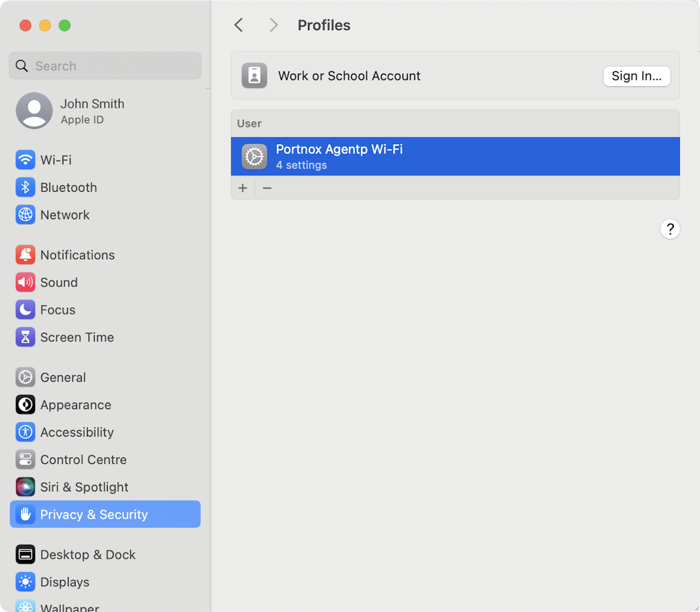Minimize the System Settings window

[x=45, y=25]
